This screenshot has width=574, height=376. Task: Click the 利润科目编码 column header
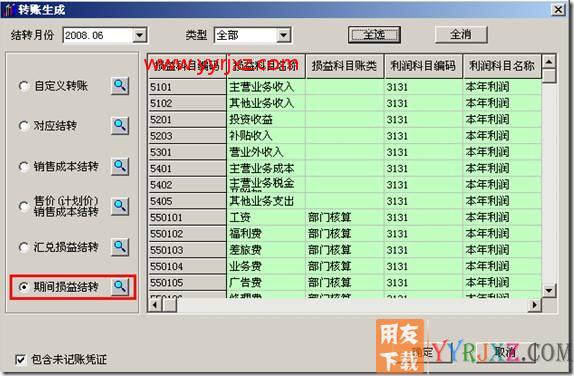pyautogui.click(x=423, y=66)
